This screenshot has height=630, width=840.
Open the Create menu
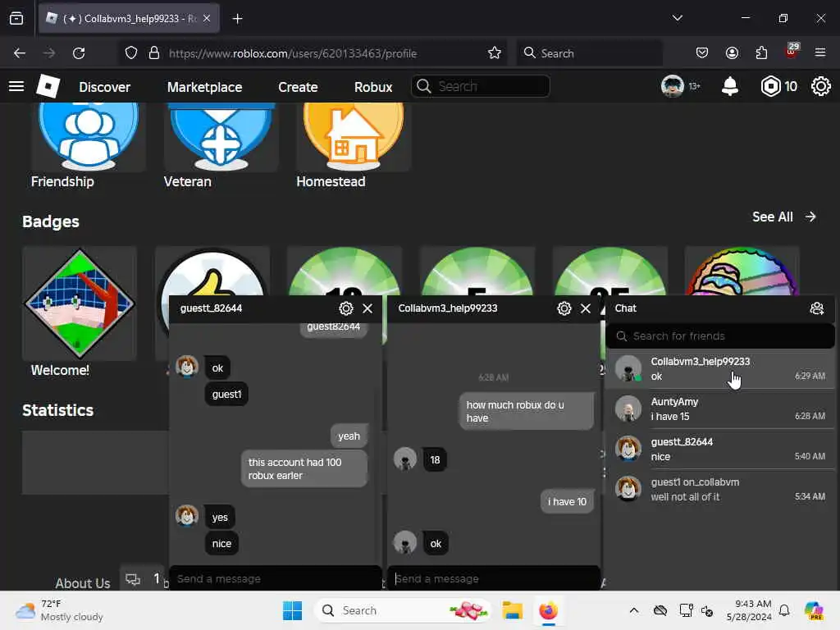point(298,87)
